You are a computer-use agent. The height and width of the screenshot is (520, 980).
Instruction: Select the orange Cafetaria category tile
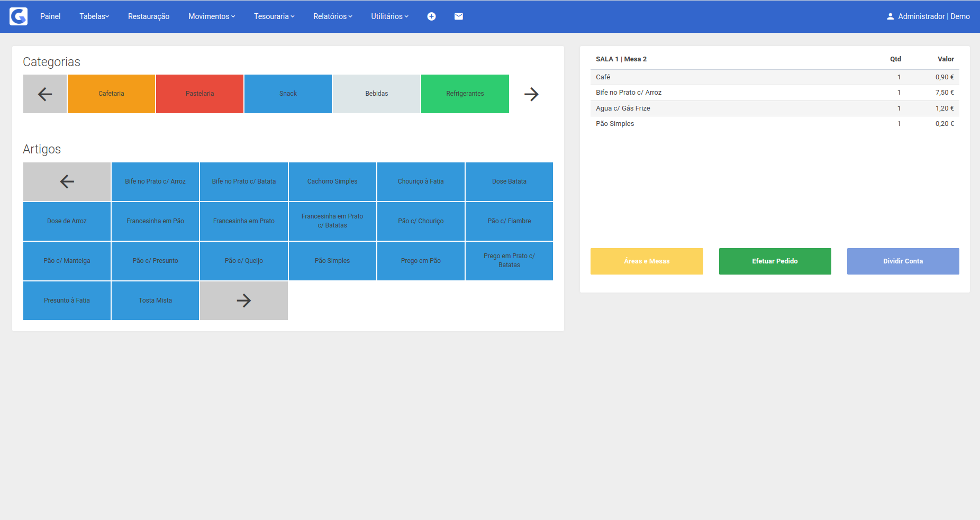[x=111, y=94]
